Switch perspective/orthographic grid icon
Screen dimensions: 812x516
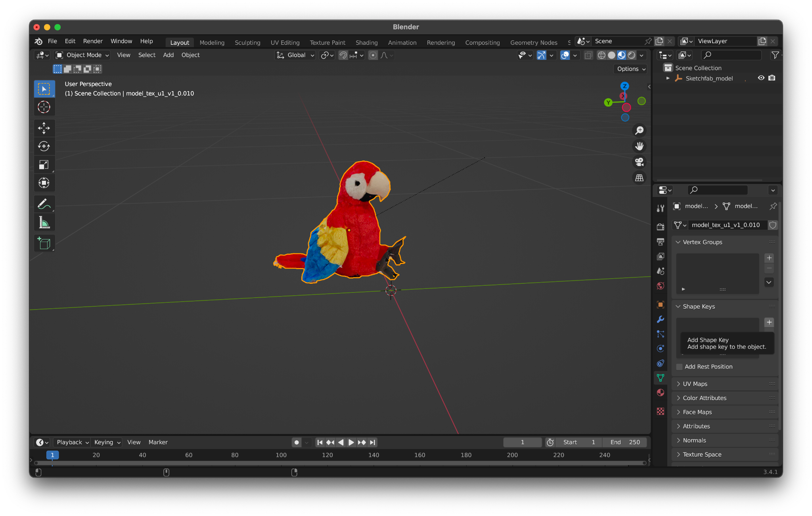pos(639,178)
